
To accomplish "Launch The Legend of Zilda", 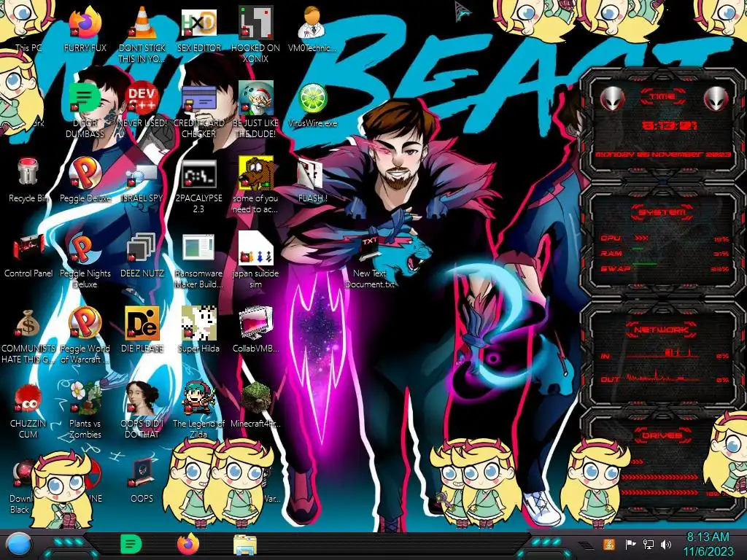I will coord(199,411).
